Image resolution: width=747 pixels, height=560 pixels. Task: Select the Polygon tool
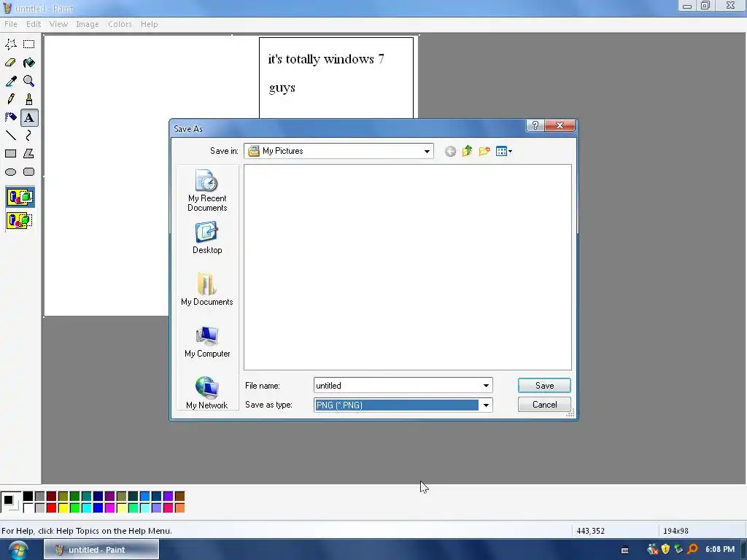click(x=29, y=153)
